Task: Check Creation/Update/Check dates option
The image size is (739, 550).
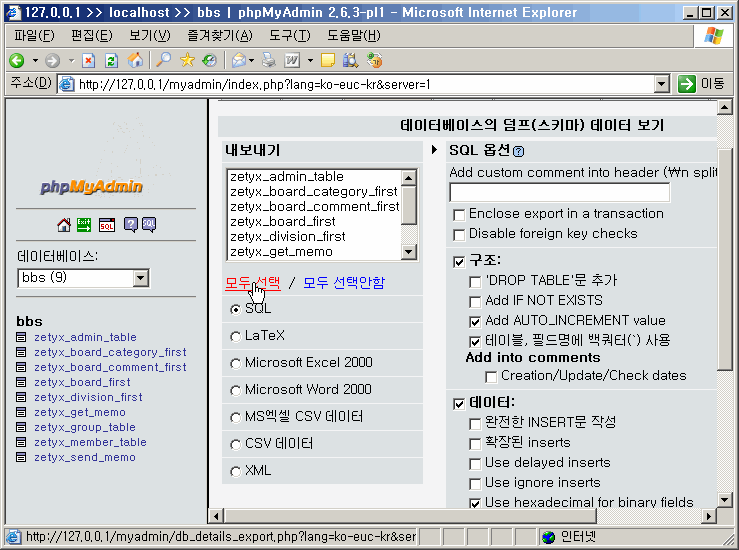Action: [491, 377]
